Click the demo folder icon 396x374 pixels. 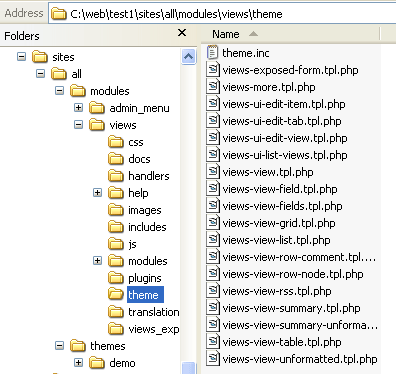tap(97, 363)
